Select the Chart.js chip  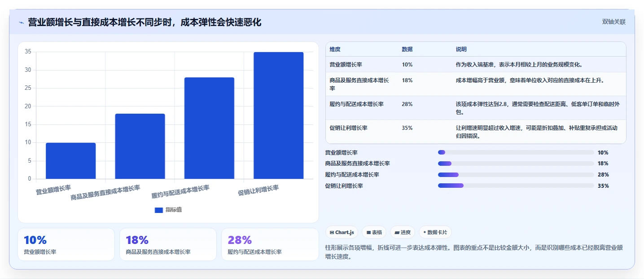342,232
